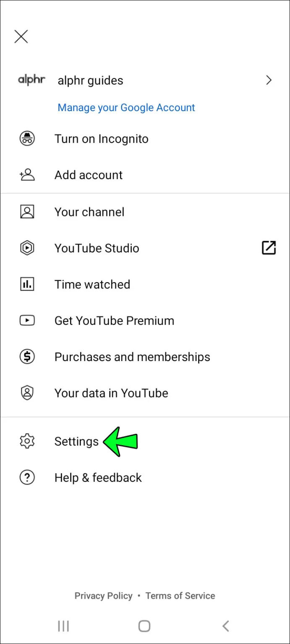
Task: Click the dollar sign Purchases icon
Action: click(27, 357)
